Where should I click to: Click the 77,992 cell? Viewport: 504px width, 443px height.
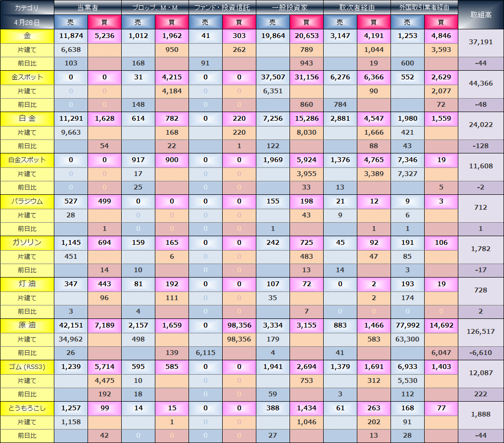(407, 325)
